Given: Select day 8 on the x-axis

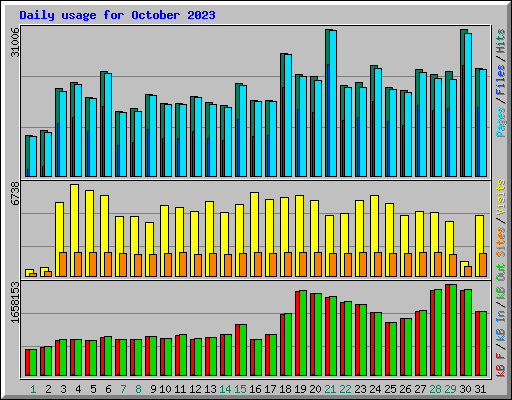Looking at the screenshot, I should coord(138,389).
